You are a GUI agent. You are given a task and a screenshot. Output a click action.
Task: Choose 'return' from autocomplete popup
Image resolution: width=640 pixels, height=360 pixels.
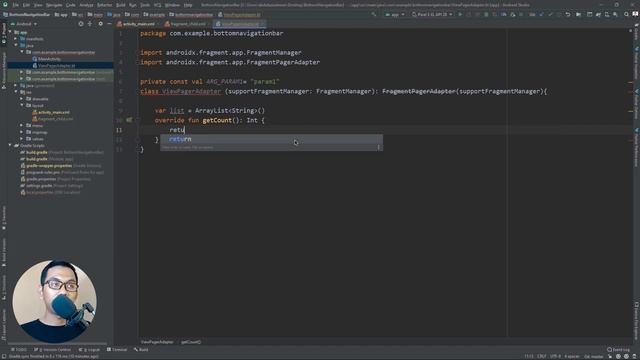click(271, 139)
